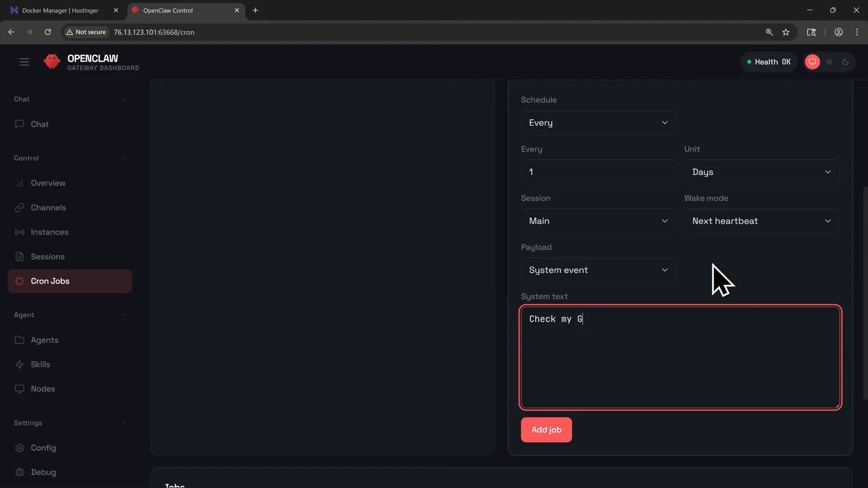
Task: Switch to Docker Manager Hostinger tab
Action: [x=61, y=10]
